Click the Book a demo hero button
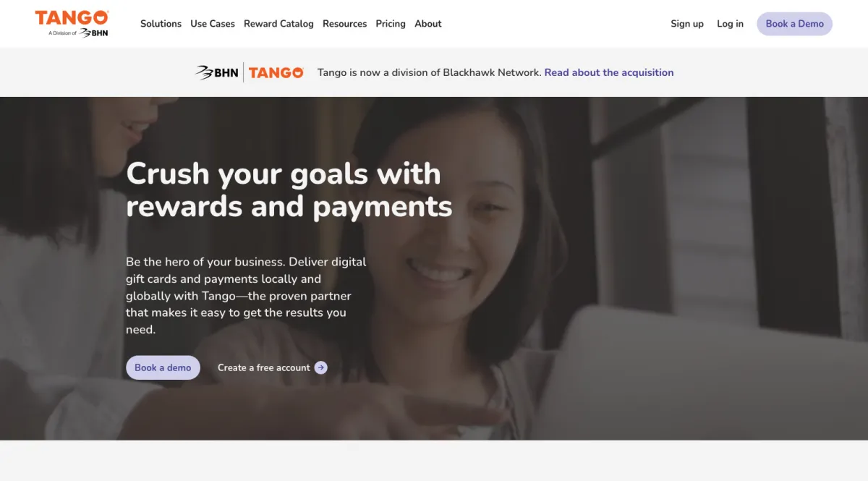 click(163, 367)
